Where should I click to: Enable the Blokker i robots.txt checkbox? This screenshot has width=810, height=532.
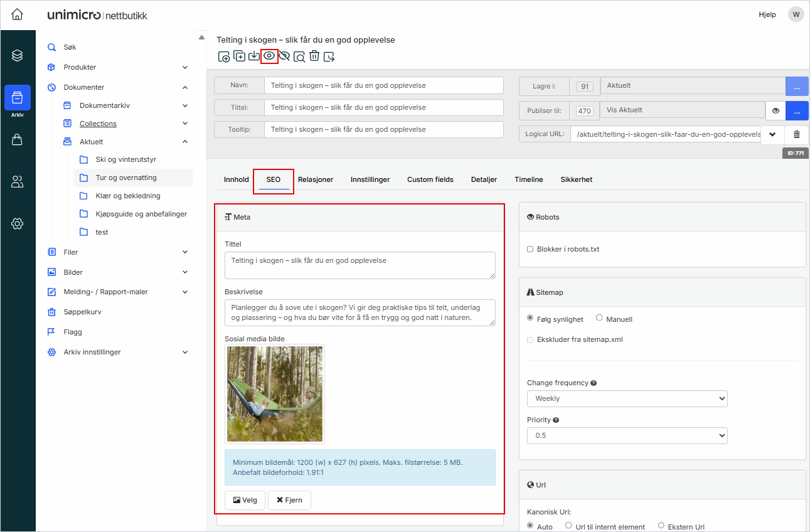tap(530, 249)
